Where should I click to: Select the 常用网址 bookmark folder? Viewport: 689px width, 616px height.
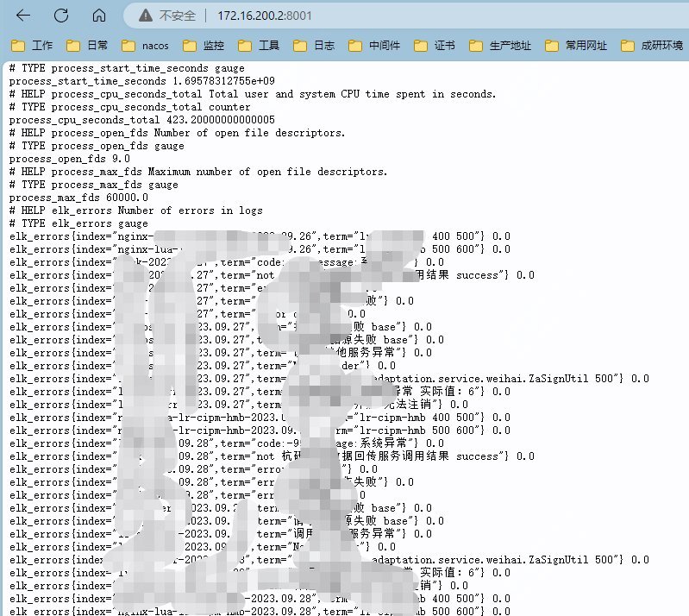point(577,46)
